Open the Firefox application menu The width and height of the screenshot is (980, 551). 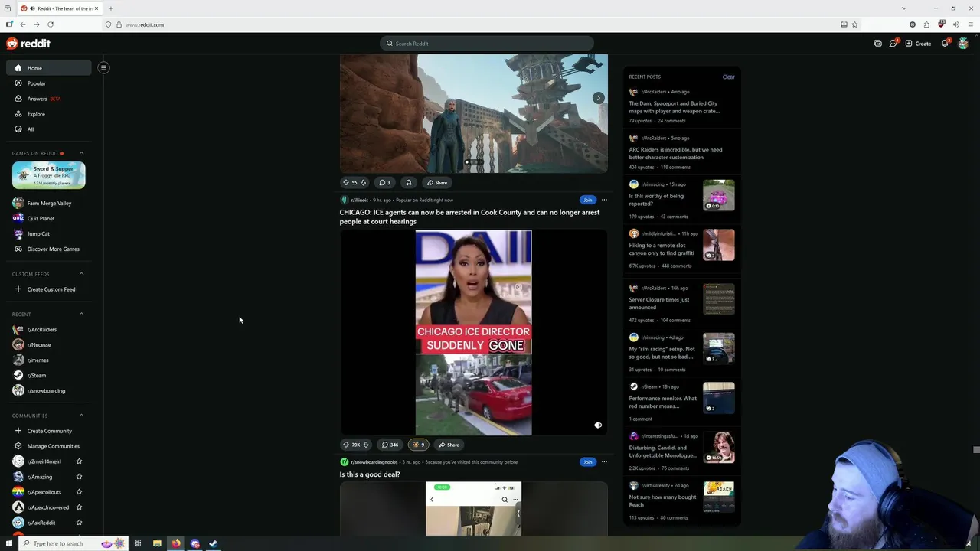point(970,24)
